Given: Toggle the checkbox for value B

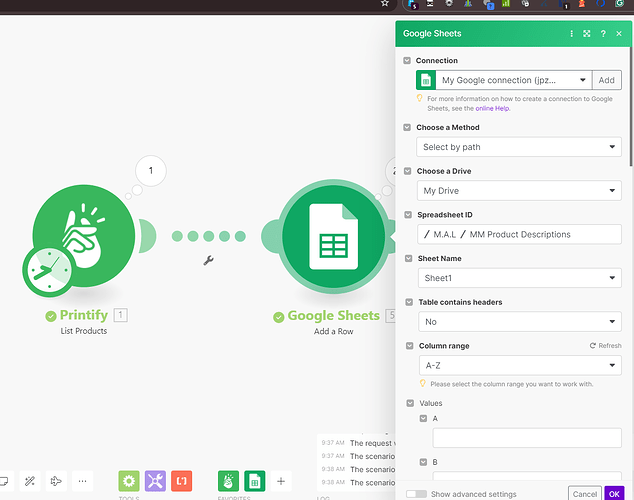Looking at the screenshot, I should point(423,462).
